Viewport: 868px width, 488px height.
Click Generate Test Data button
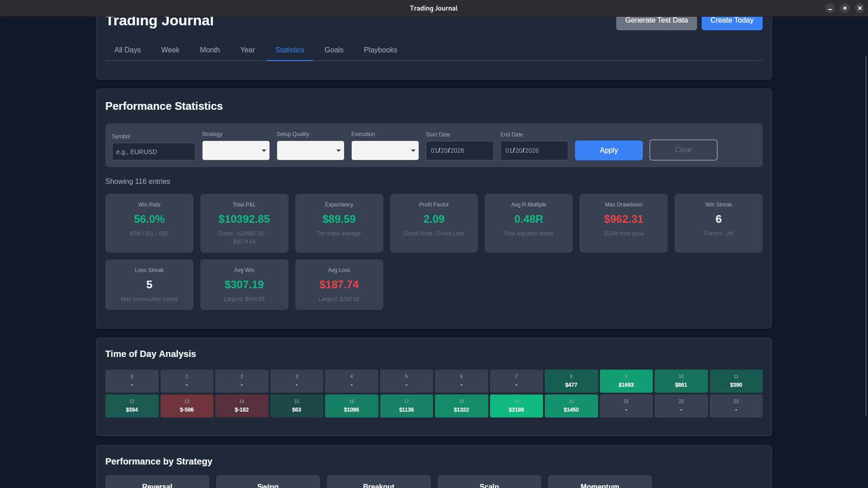point(656,22)
